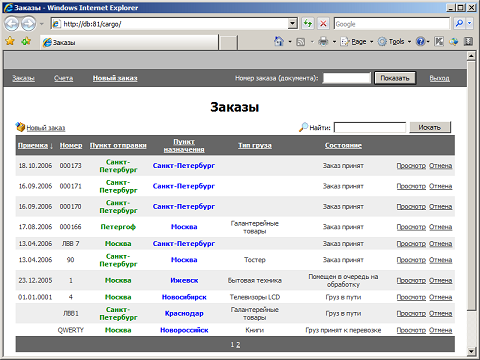Open the Tools menu
This screenshot has width=480, height=360.
click(395, 42)
